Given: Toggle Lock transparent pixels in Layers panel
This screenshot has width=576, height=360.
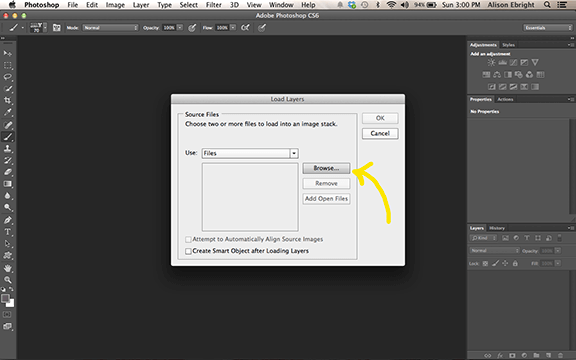Looking at the screenshot, I should click(485, 263).
